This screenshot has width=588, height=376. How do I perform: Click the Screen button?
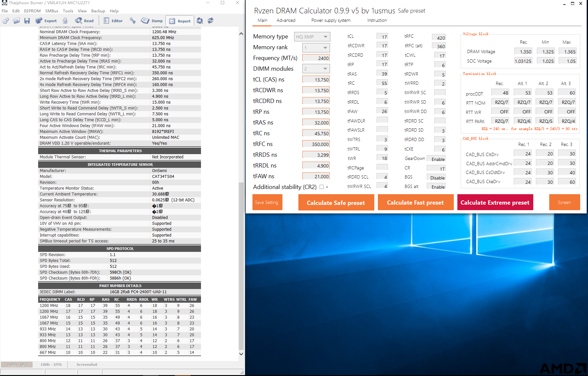(564, 202)
